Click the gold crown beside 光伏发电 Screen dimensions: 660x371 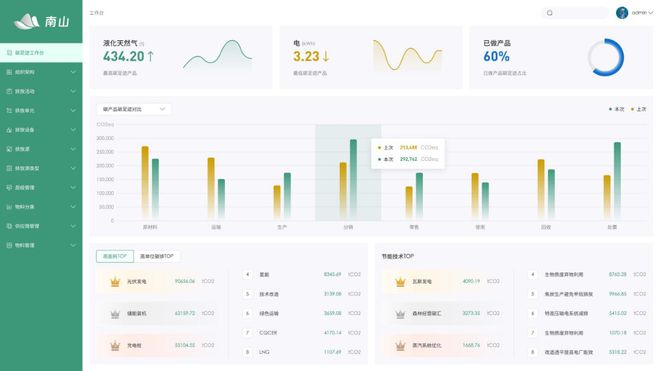(x=115, y=281)
